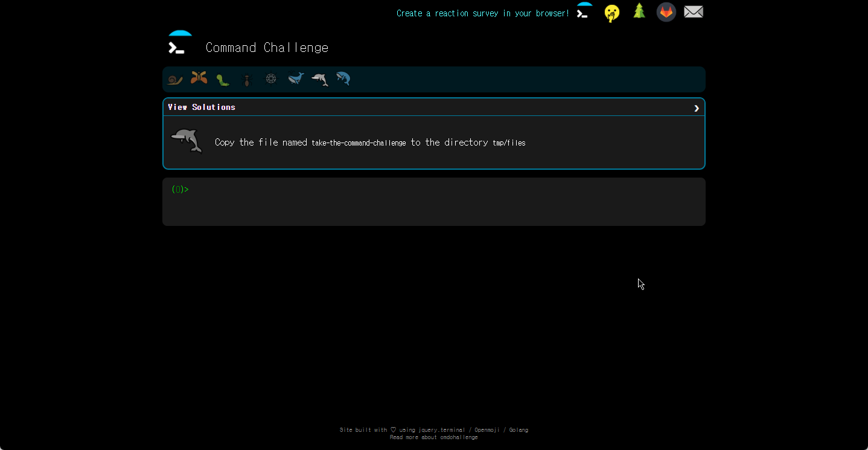Focus the terminal command input area
Viewport: 868px width, 450px height.
coord(434,202)
